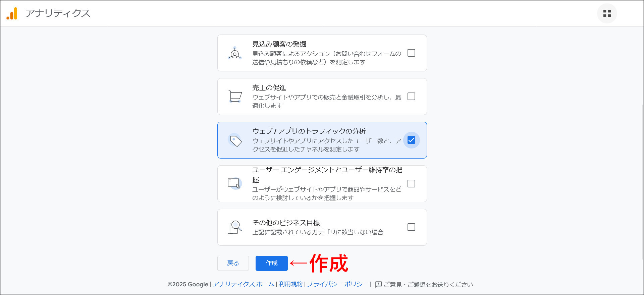Click the 作成 button
Viewport: 644px width, 295px height.
(x=272, y=263)
